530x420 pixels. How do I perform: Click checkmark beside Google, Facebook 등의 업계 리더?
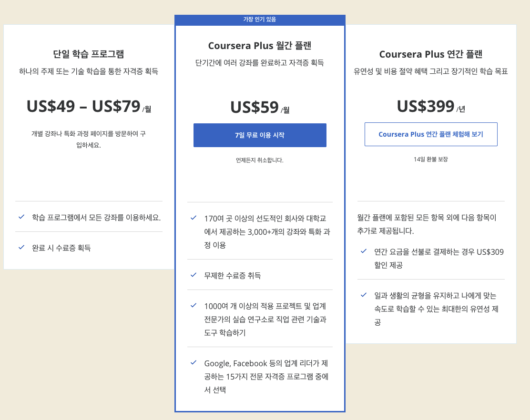click(194, 362)
